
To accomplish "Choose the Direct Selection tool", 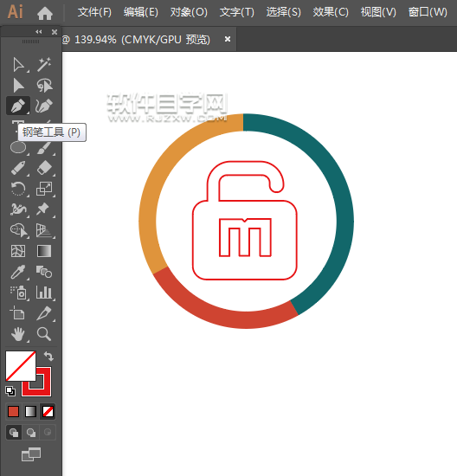I will click(18, 86).
